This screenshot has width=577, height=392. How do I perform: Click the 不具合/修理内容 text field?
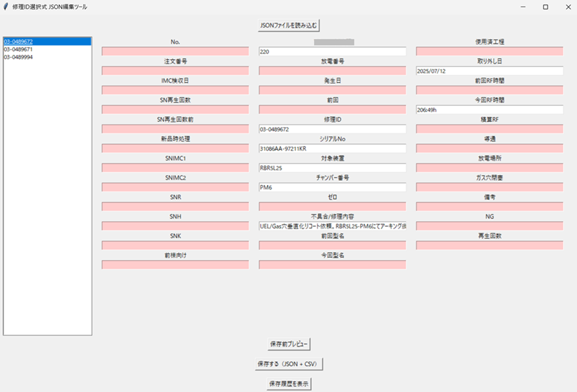(332, 226)
